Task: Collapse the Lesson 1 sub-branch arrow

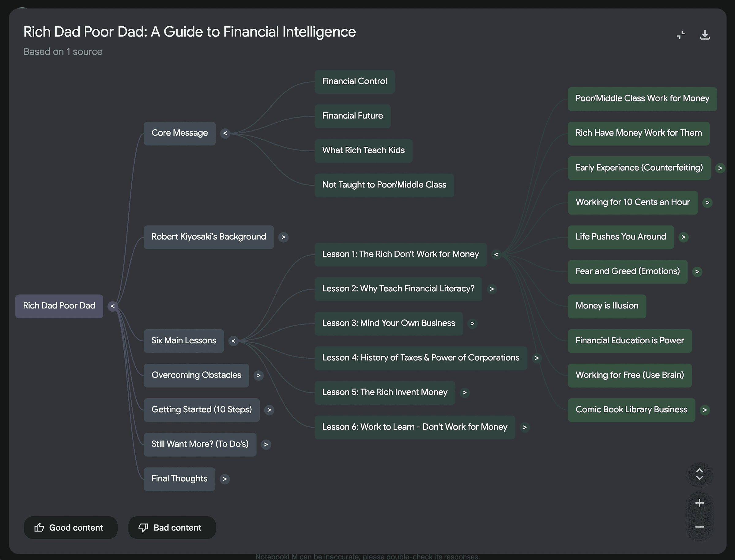Action: [496, 254]
